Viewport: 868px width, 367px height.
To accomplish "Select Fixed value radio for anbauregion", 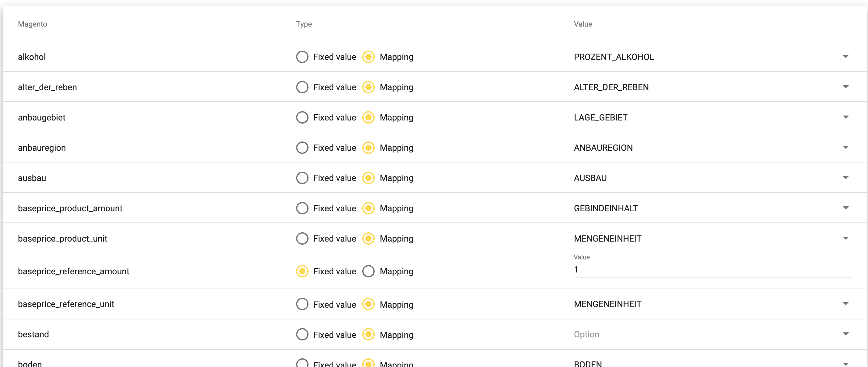I will tap(302, 148).
